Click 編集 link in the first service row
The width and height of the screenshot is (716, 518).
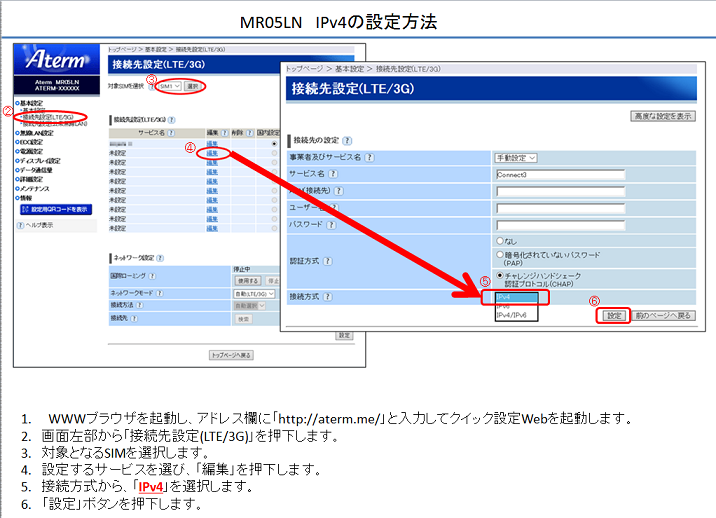[x=212, y=144]
